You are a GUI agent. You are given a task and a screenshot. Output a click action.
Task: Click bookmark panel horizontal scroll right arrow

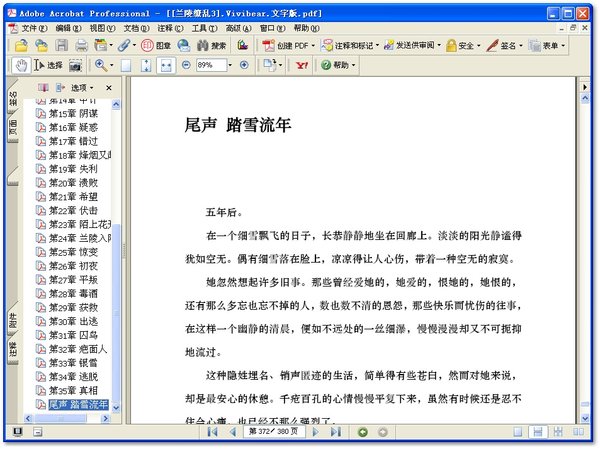tap(106, 419)
